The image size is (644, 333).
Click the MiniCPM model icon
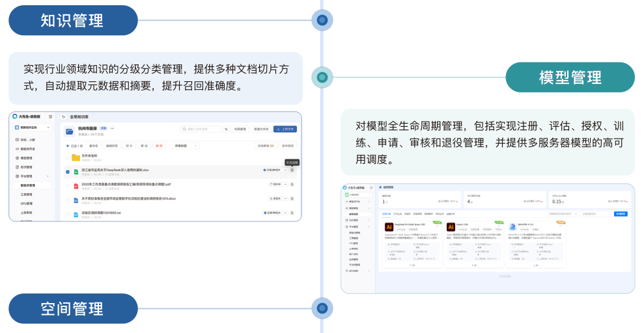(512, 227)
